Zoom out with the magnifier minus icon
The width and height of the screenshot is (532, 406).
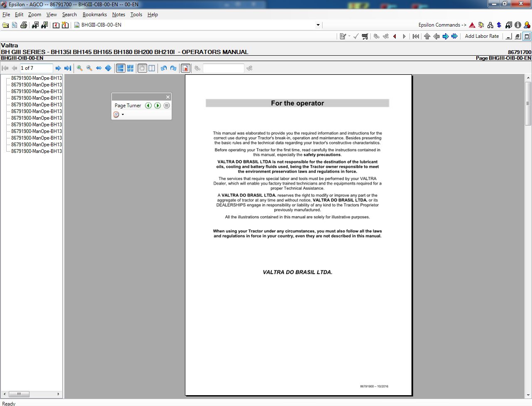(x=89, y=68)
